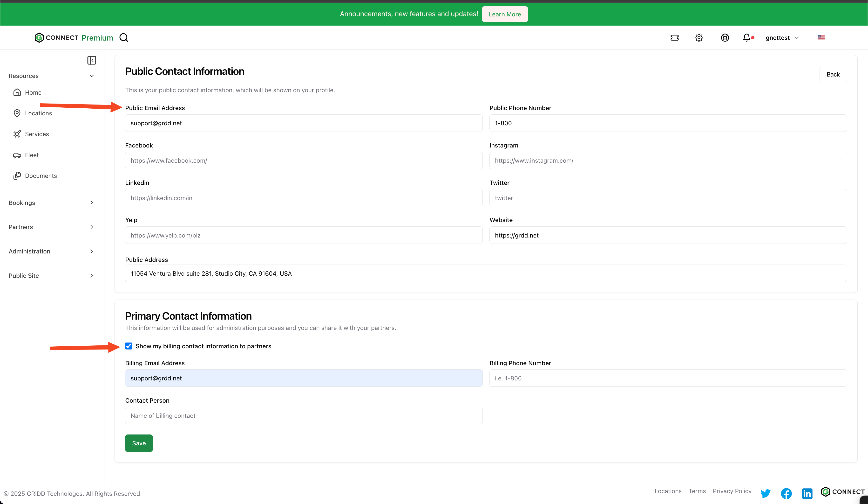Open notifications bell icon
The width and height of the screenshot is (868, 504).
746,38
